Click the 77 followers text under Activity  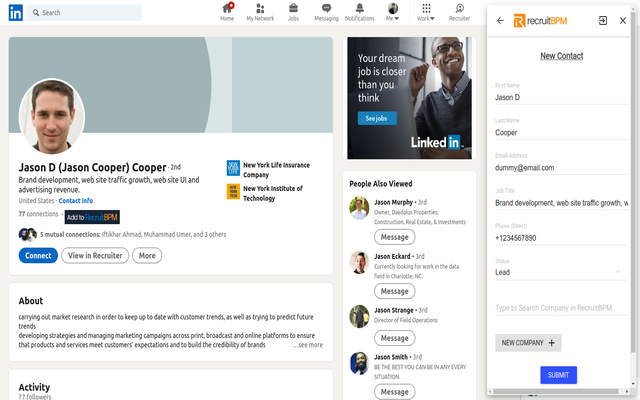coord(35,397)
